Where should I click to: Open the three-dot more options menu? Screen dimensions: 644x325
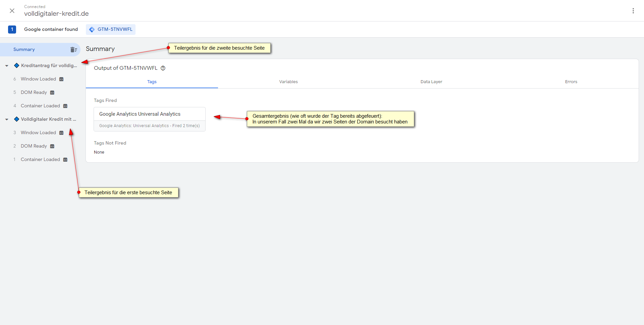point(633,11)
